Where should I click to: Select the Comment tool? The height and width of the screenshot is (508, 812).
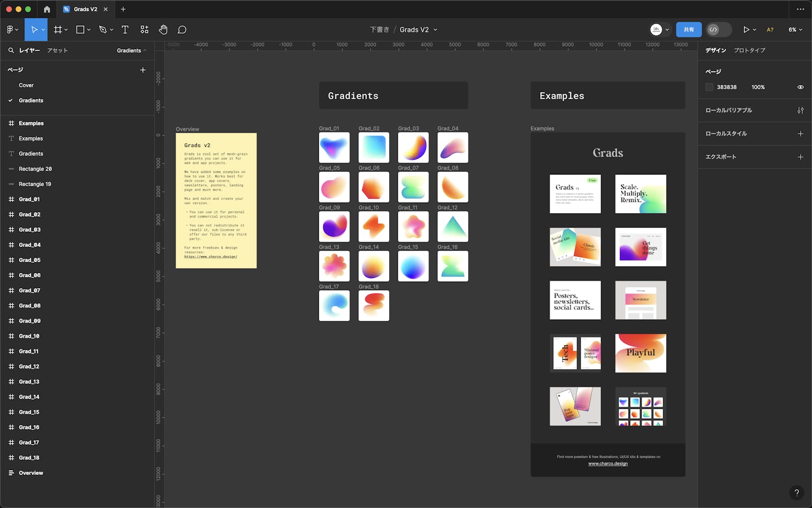point(182,30)
